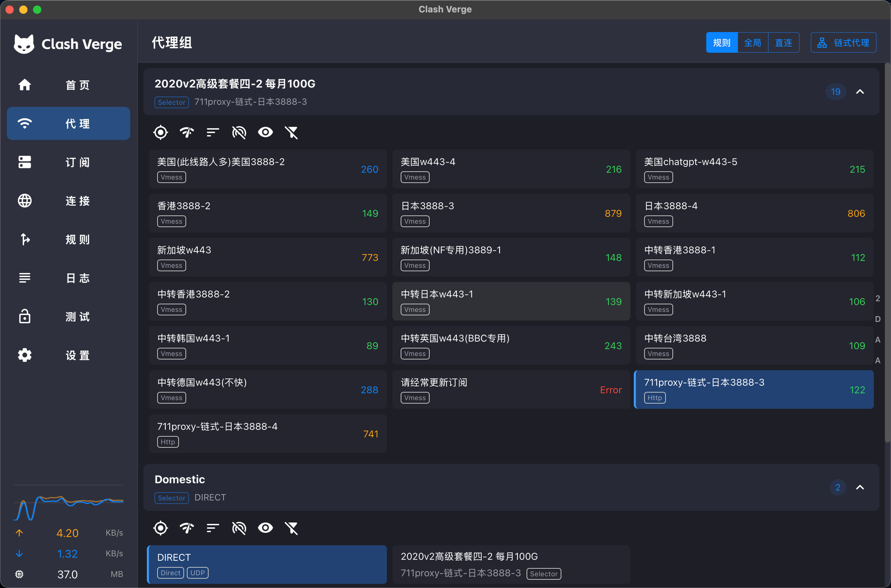Toggle node detail visibility in top group

265,132
